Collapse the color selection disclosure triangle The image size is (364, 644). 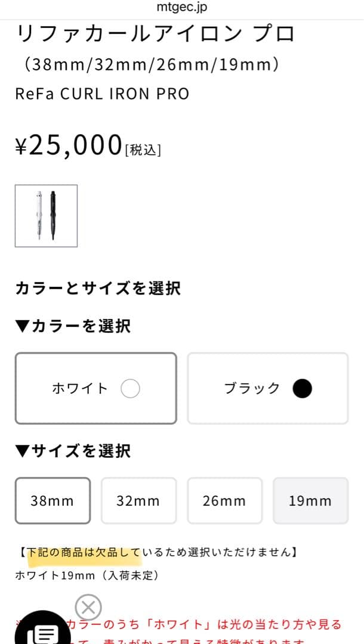[23, 326]
